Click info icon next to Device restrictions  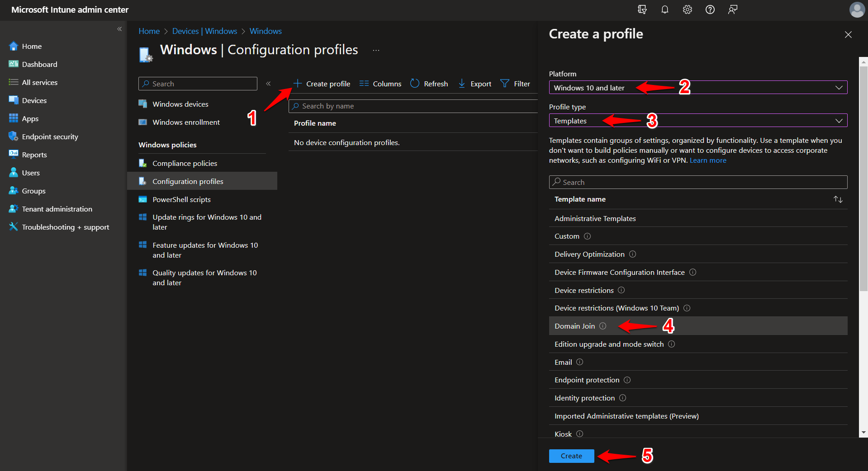click(621, 290)
